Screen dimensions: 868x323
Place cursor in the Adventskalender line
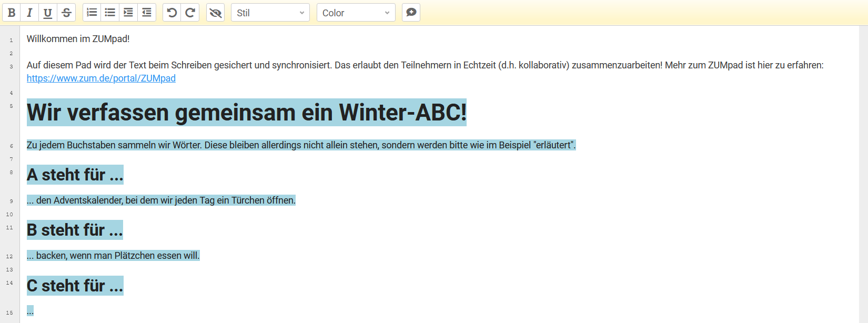pos(161,200)
